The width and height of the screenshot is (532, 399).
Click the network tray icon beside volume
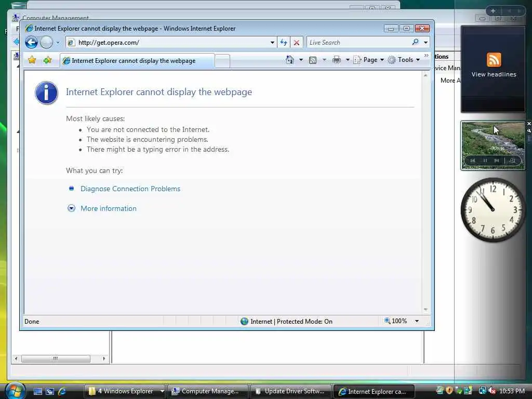482,391
